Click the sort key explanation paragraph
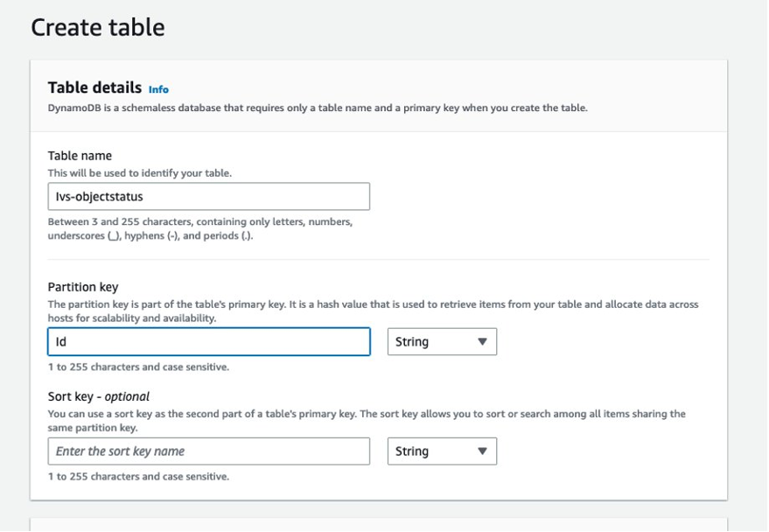This screenshot has width=769, height=532. (367, 421)
